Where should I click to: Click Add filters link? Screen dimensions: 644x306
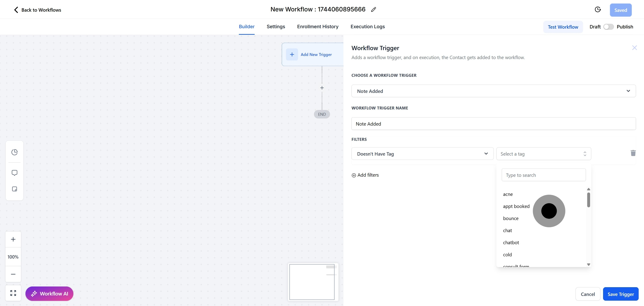click(x=365, y=175)
